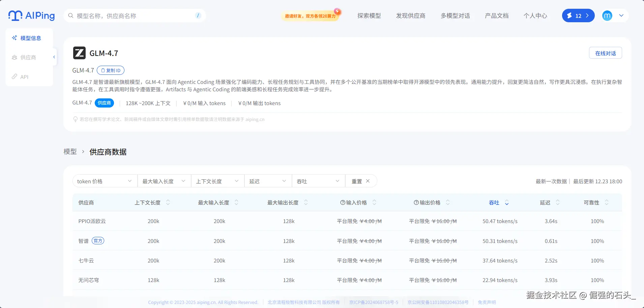Click the 3.64s latency value
Screen dimensions: 644x308
click(551, 221)
